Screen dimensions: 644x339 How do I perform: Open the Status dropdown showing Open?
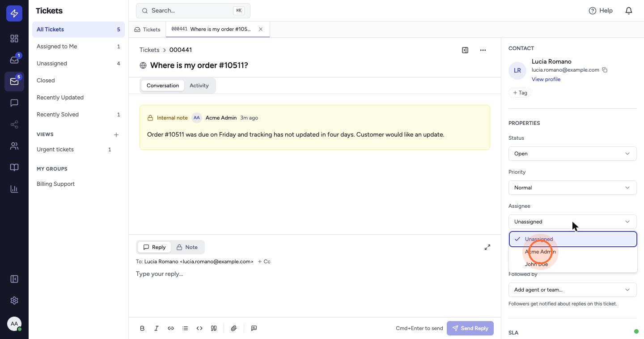click(572, 154)
